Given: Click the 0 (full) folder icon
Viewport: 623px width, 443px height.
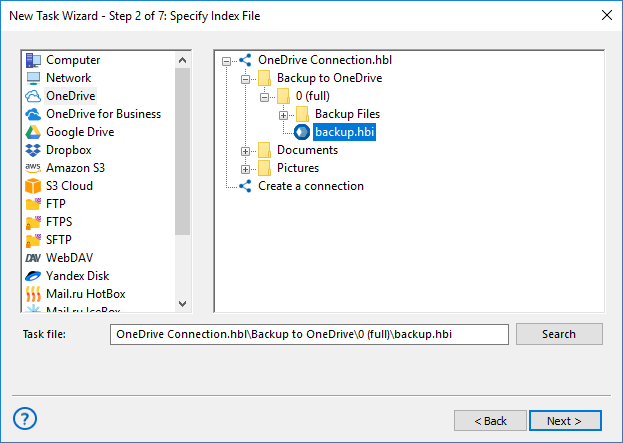Looking at the screenshot, I should tap(283, 96).
